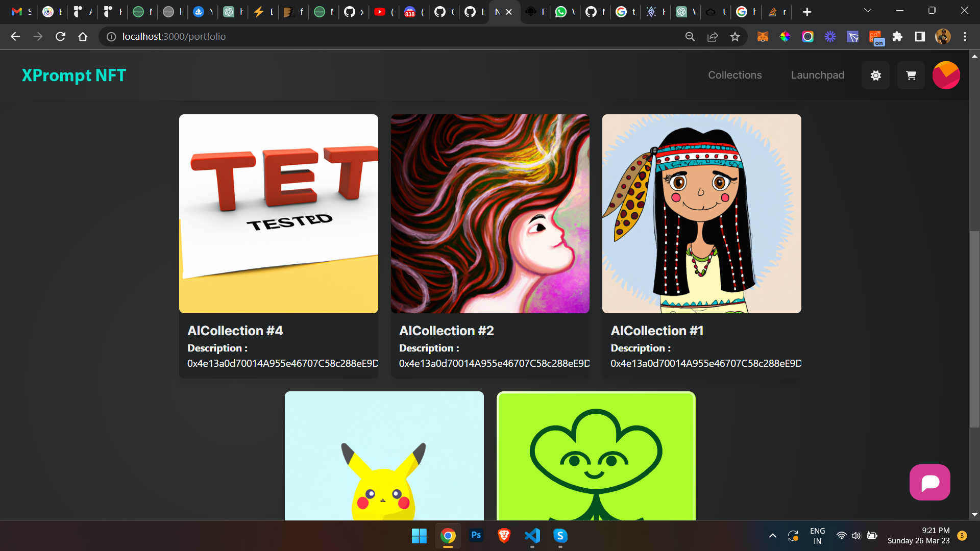
Task: Click the address text under AICollection #1
Action: point(706,363)
